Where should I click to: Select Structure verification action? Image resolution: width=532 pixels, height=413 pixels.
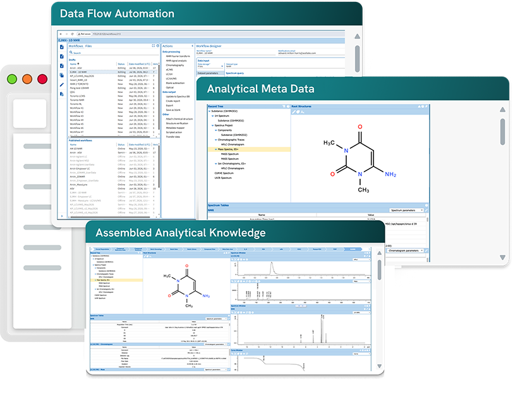[x=177, y=123]
